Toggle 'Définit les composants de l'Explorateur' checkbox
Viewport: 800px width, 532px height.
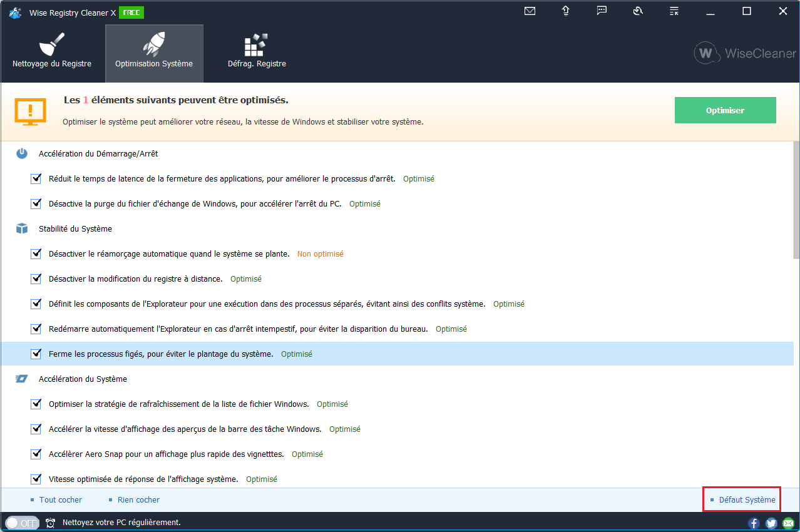click(x=36, y=304)
